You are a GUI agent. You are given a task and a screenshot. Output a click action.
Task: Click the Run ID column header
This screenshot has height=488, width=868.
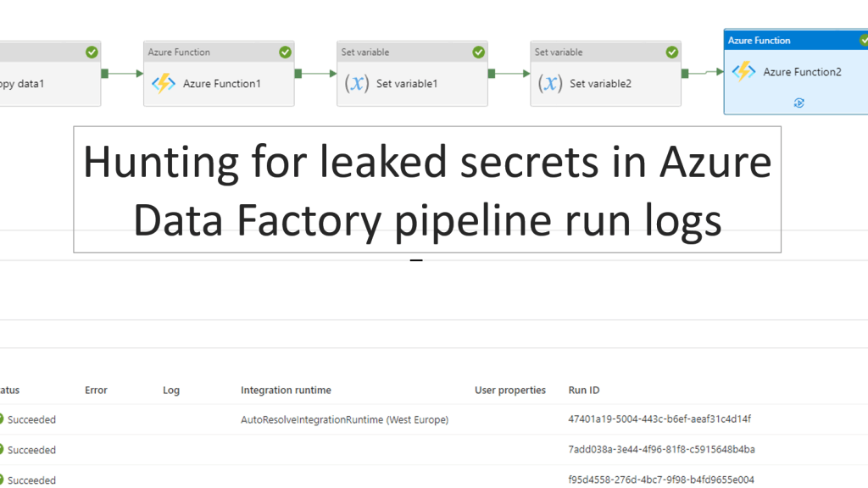pyautogui.click(x=584, y=391)
